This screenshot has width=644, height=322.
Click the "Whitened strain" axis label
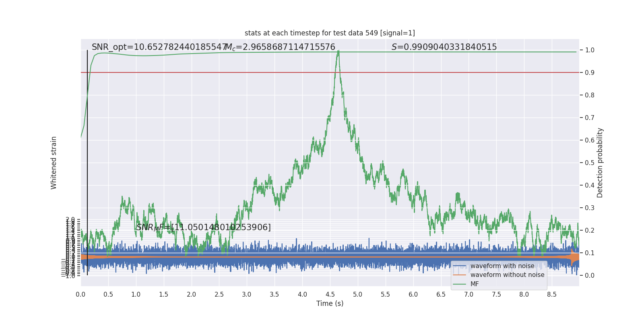[x=54, y=163]
